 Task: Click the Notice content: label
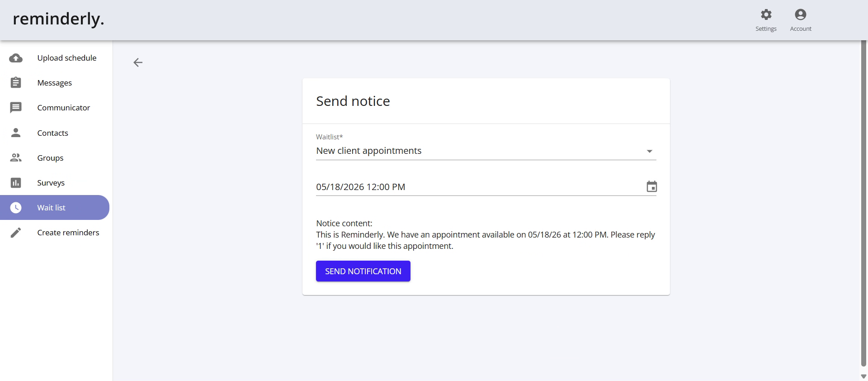pyautogui.click(x=344, y=223)
